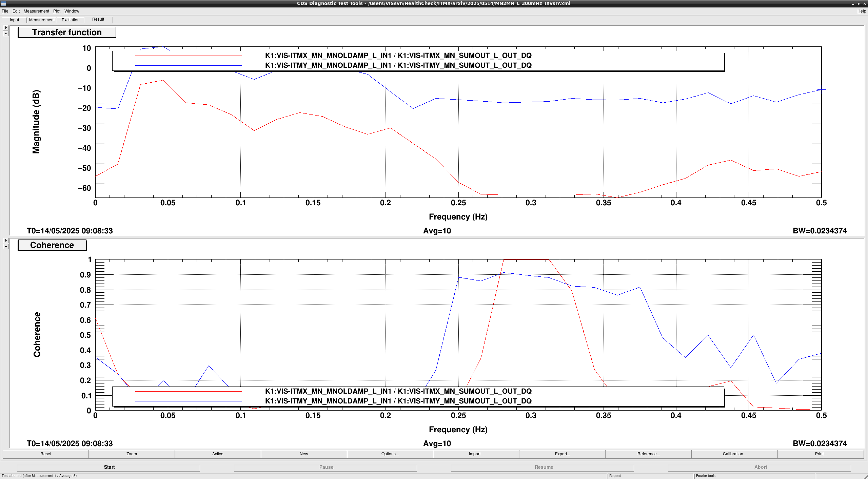The image size is (868, 479).
Task: Click red line sample in Transfer function legend
Action: click(189, 56)
